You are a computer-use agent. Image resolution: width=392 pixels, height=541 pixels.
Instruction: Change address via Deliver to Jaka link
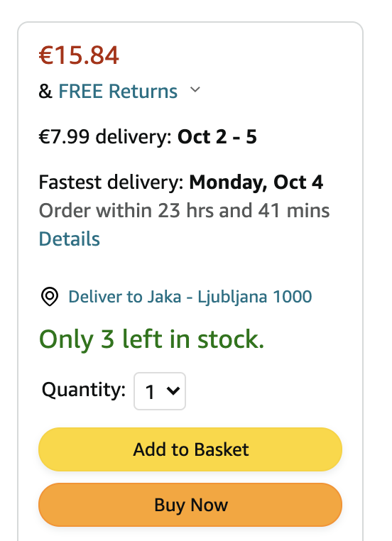190,297
